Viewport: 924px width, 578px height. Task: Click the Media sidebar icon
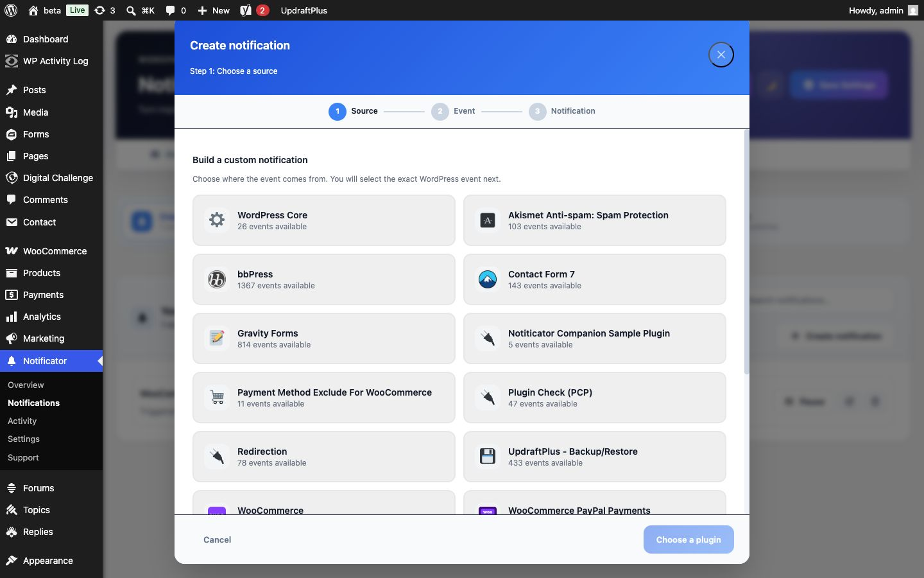tap(12, 112)
